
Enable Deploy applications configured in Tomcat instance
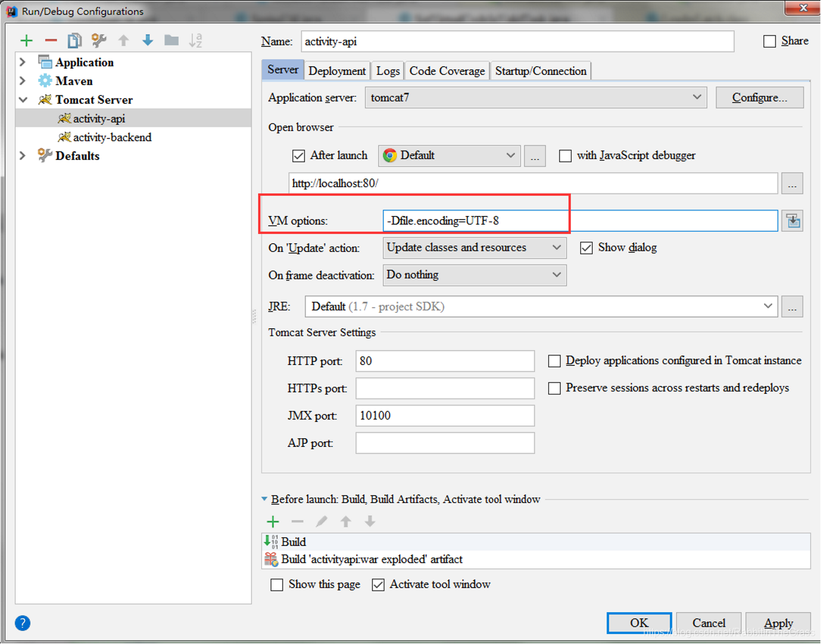click(554, 361)
